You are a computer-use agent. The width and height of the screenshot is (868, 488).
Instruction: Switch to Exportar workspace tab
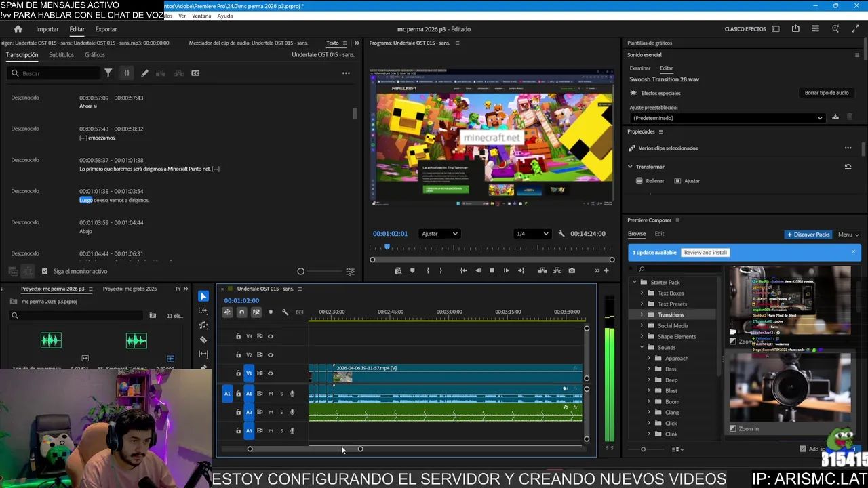click(106, 29)
